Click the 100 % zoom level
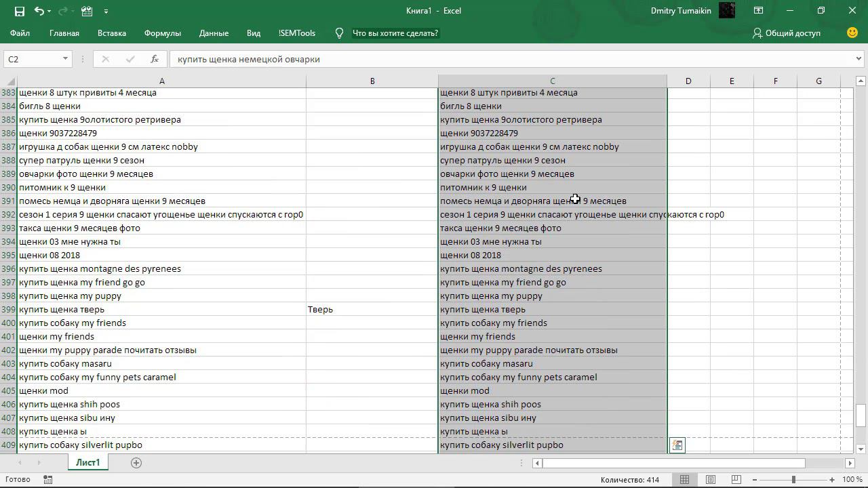 [x=852, y=480]
